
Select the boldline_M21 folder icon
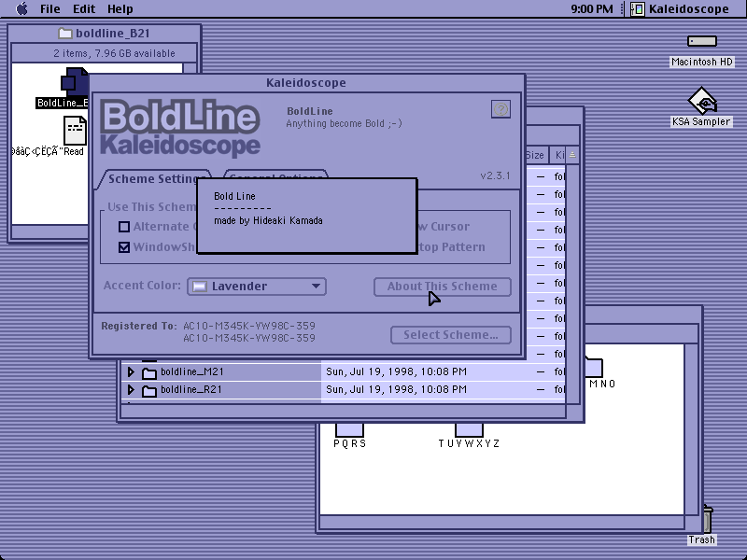(x=149, y=371)
